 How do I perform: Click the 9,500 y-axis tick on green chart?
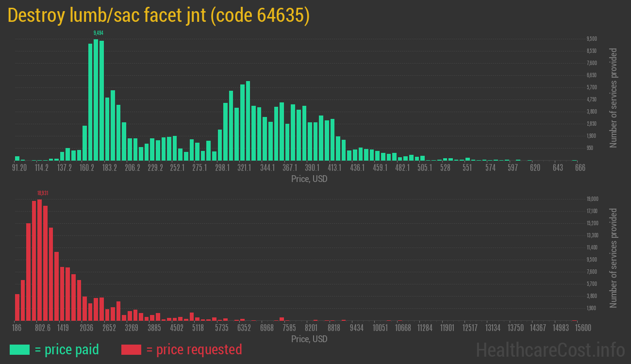(x=592, y=39)
